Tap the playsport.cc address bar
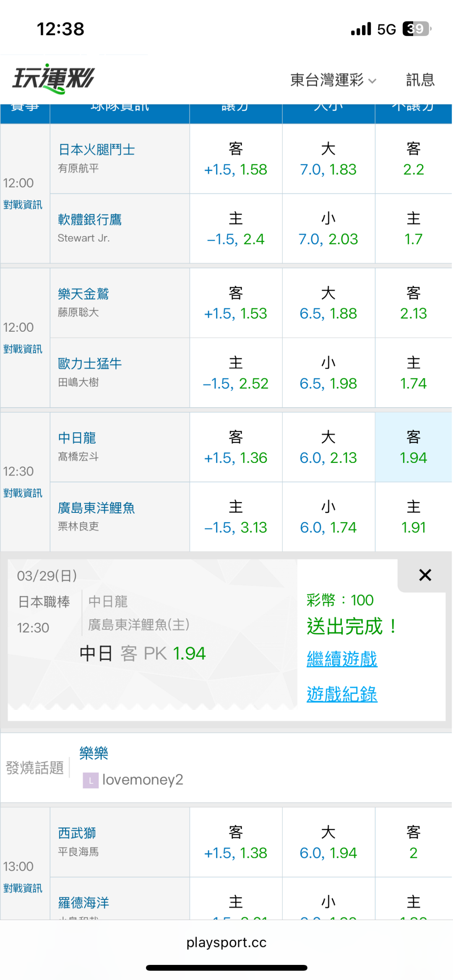The height and width of the screenshot is (980, 453). point(226,943)
